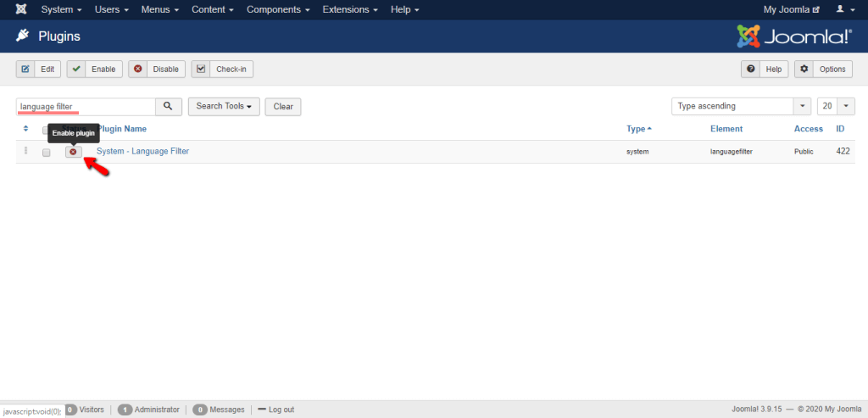Click the Joomla! brand logo in header
Viewport: 868px width, 418px height.
(x=794, y=36)
